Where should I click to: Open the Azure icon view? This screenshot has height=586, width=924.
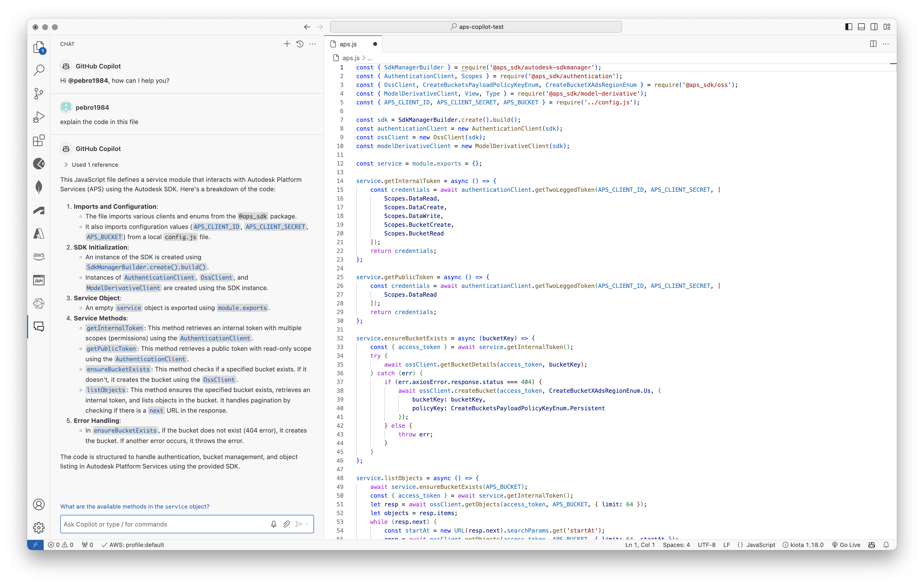click(39, 234)
